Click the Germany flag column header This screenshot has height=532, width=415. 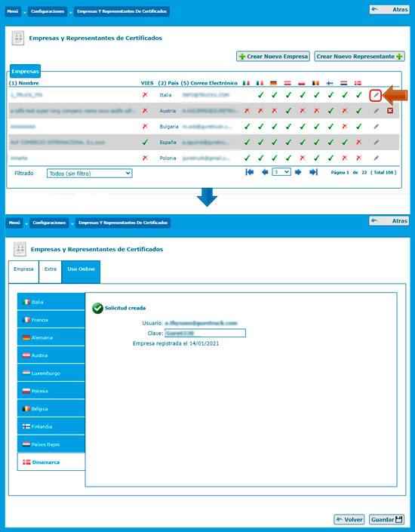point(273,83)
